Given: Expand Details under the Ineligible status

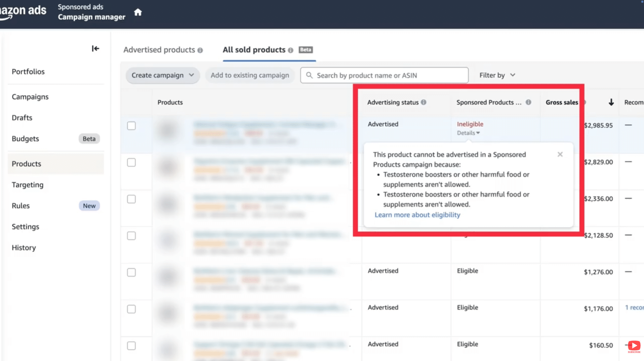Looking at the screenshot, I should (x=468, y=133).
